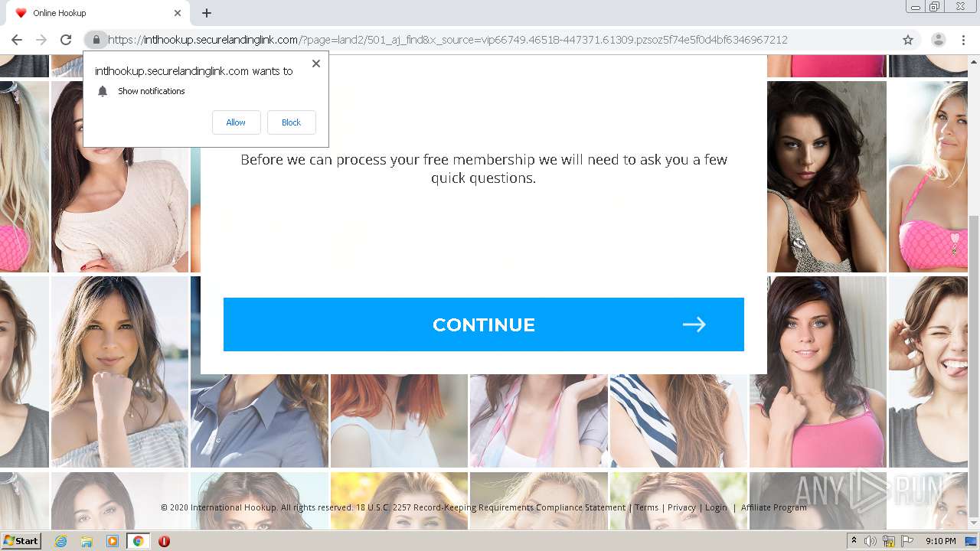The width and height of the screenshot is (980, 551).
Task: Close the Online Hookup tab
Action: click(x=178, y=13)
